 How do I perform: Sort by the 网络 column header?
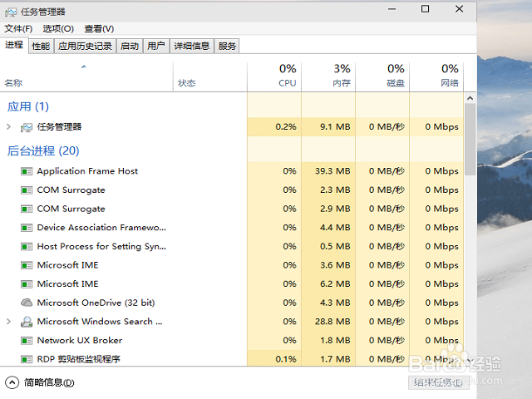click(x=436, y=77)
